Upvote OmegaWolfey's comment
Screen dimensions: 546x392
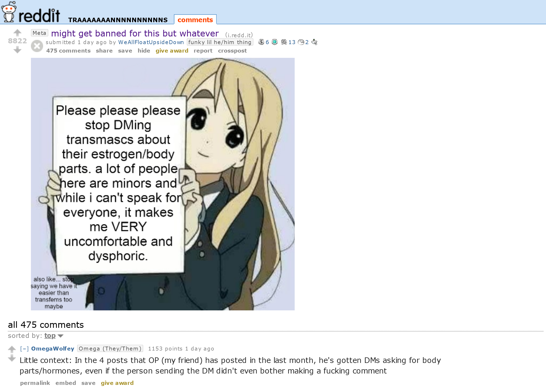click(x=12, y=349)
